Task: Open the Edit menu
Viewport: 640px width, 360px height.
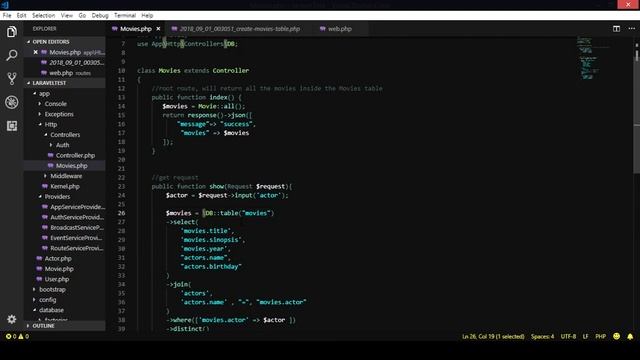Action: click(21, 16)
